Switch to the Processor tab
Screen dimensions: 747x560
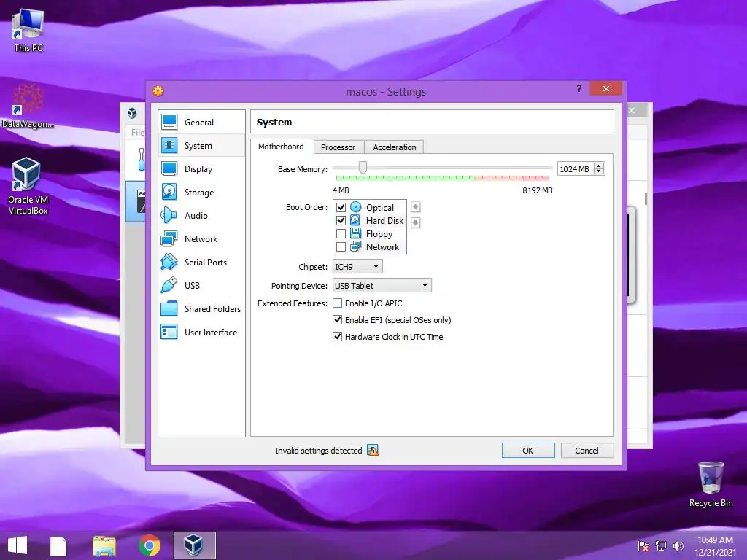click(x=338, y=147)
